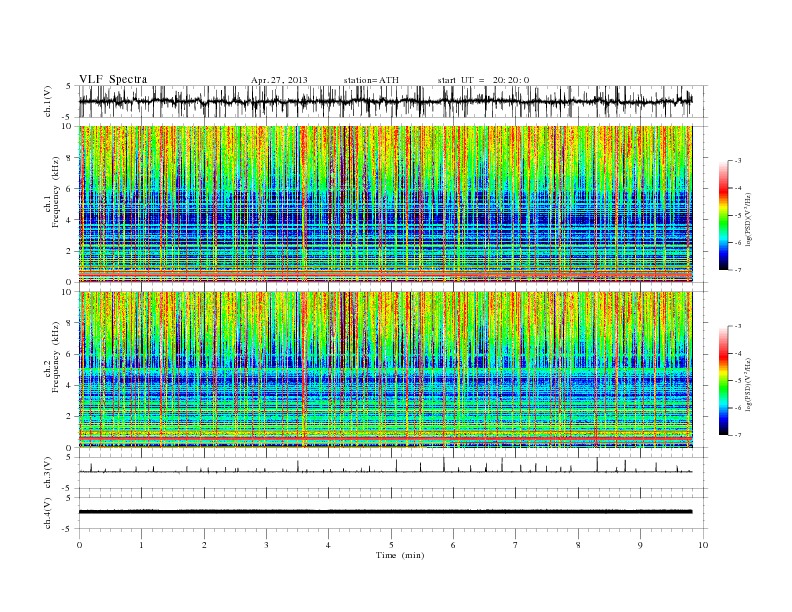This screenshot has height=612, width=792.
Task: Click the 'ch.2 Frequency (kHz)' axis label
Action: point(52,356)
